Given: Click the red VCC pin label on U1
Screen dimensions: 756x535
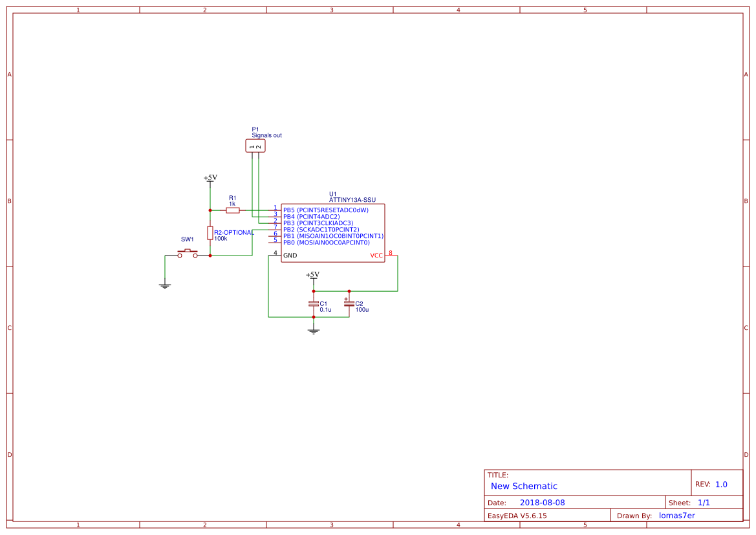Looking at the screenshot, I should tap(376, 255).
